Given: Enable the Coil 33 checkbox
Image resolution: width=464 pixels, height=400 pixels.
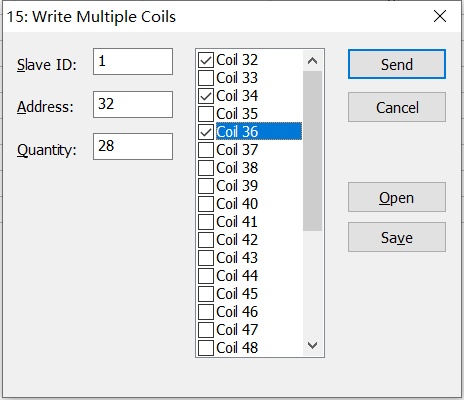Looking at the screenshot, I should [x=206, y=78].
